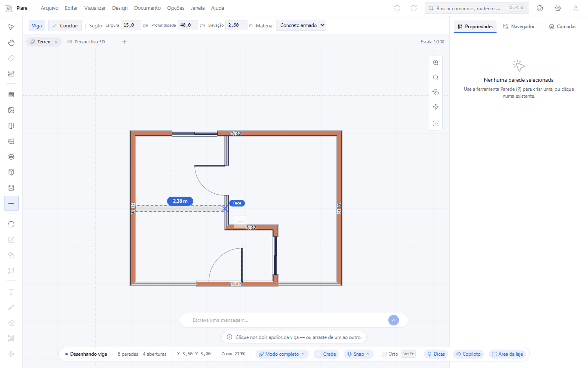The image size is (588, 368).
Task: Open the Arquivo menu
Action: [49, 8]
